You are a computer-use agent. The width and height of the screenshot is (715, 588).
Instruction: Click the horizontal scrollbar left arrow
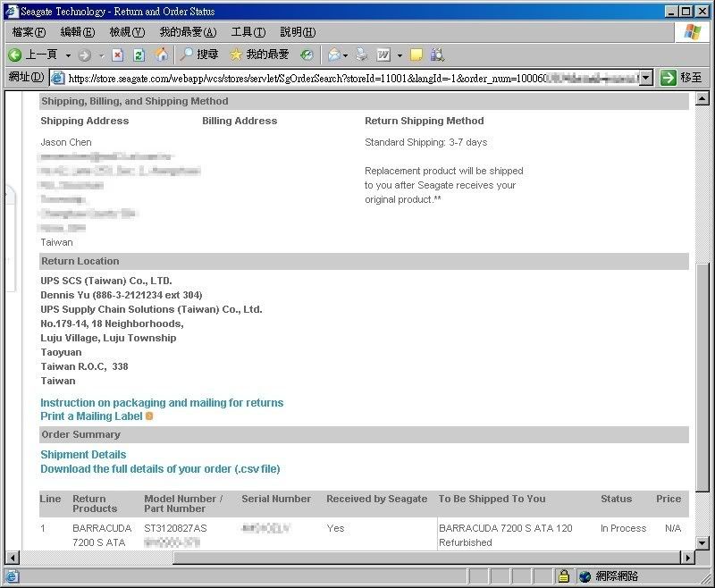tap(13, 557)
